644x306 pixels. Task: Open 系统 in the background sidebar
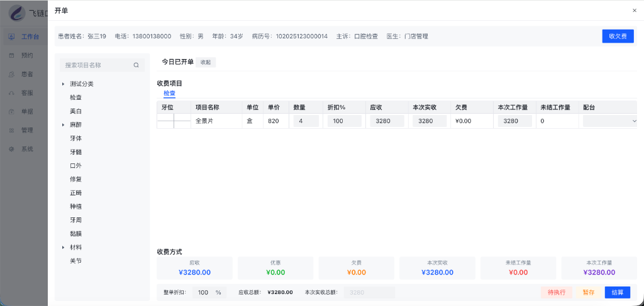click(27, 150)
